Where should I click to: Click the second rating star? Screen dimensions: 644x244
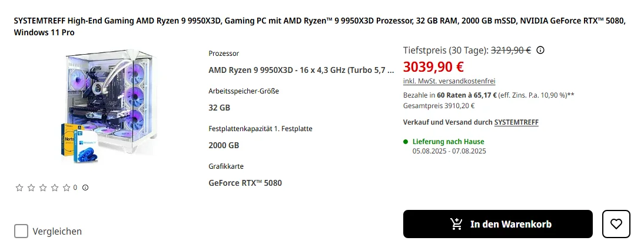(x=32, y=188)
